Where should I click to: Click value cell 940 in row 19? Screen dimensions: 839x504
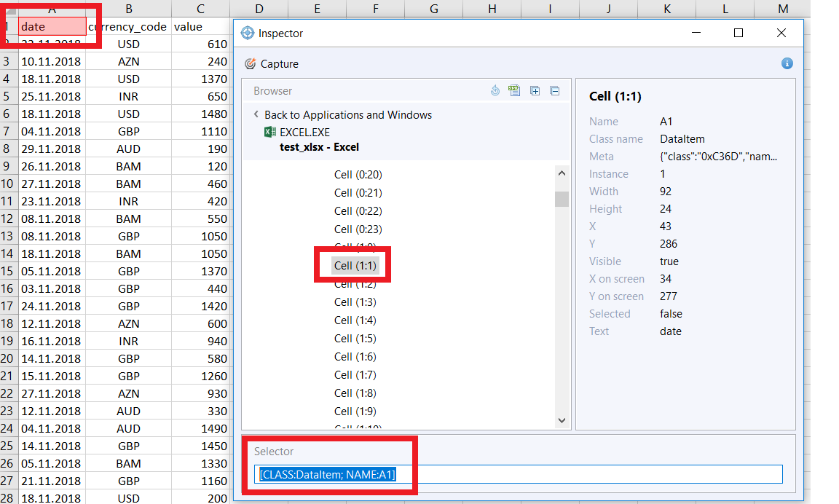click(x=201, y=341)
